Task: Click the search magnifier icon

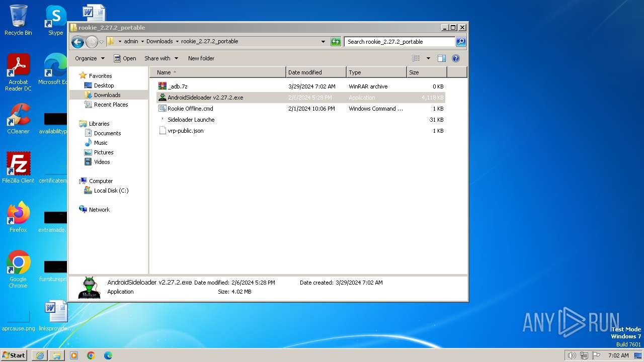Action: coord(461,42)
